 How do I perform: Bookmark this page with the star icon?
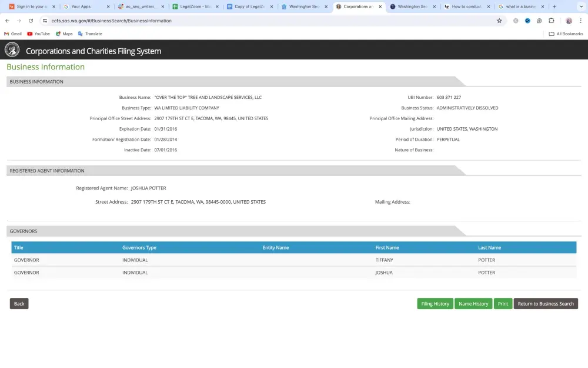(499, 21)
